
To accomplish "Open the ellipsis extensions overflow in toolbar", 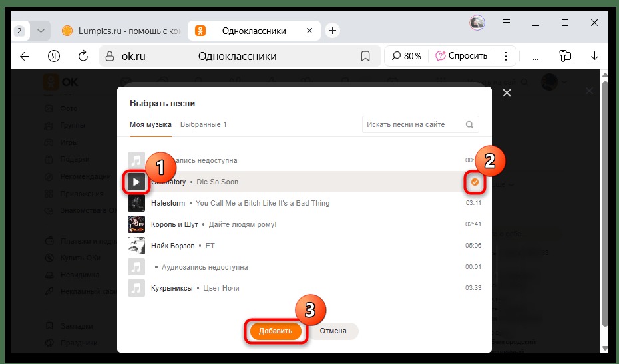I will [536, 58].
